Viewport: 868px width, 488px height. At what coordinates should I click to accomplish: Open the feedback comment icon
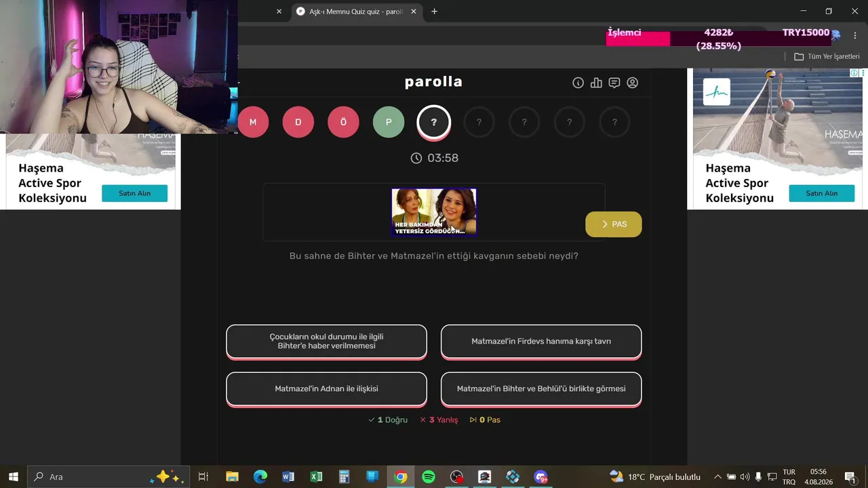point(614,83)
